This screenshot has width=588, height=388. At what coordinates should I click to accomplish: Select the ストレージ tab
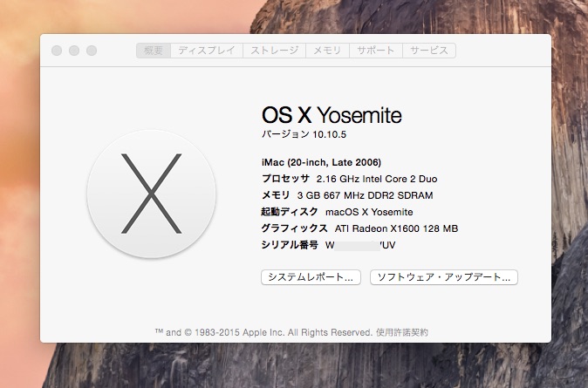[x=275, y=51]
